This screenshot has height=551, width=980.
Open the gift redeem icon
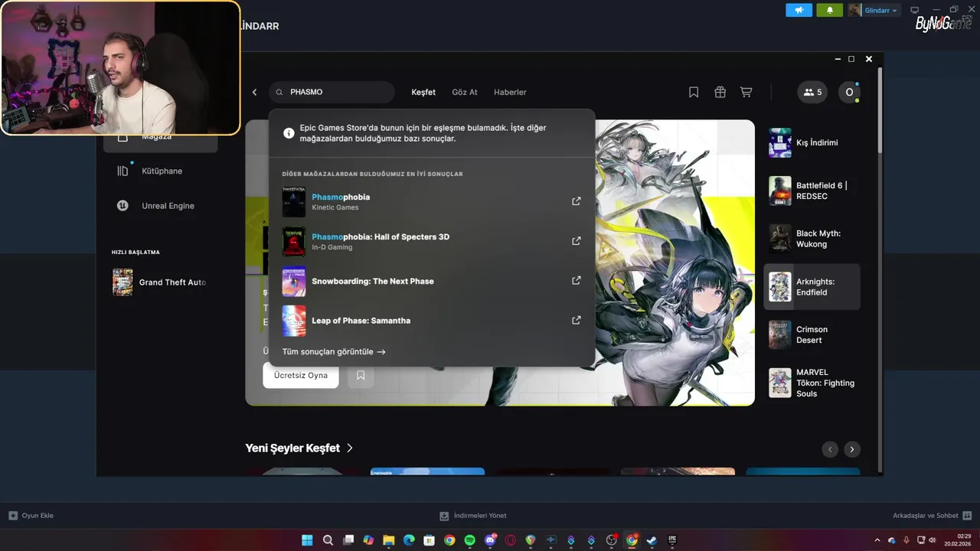click(x=720, y=92)
